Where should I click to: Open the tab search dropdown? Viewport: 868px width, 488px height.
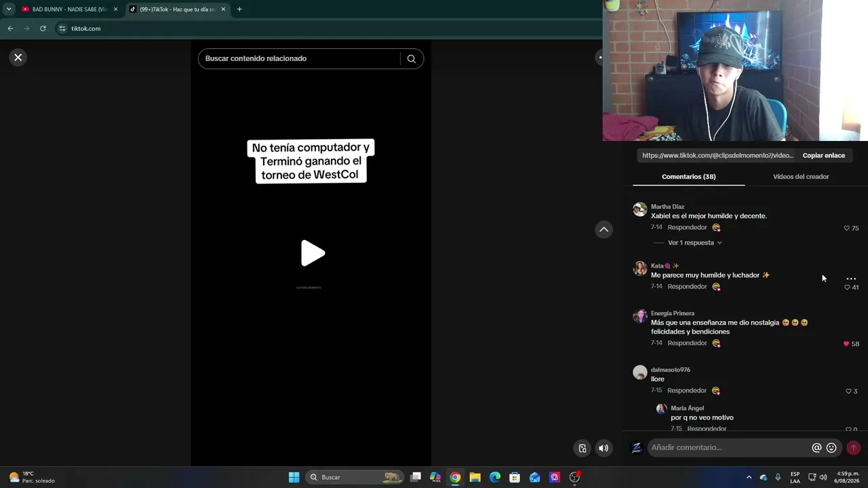coord(8,9)
